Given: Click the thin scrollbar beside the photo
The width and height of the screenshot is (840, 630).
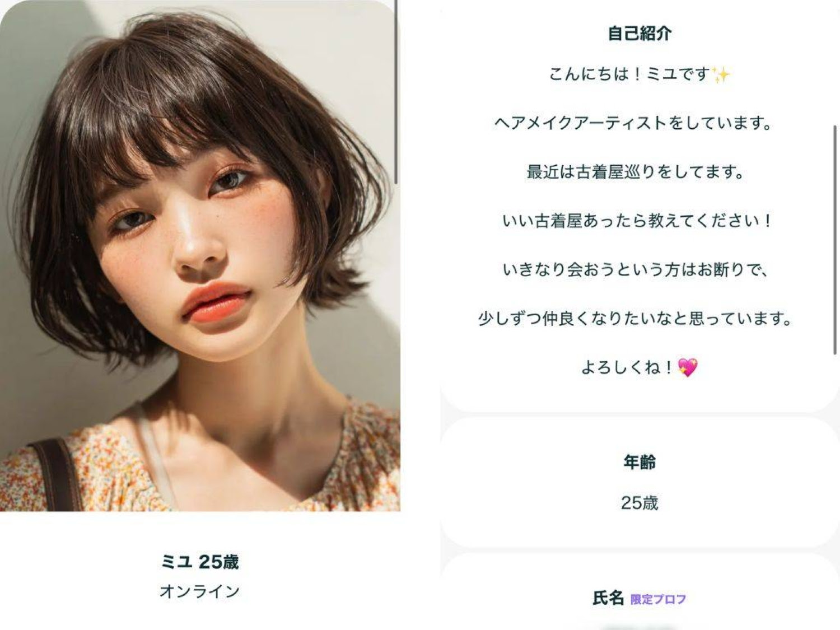Looking at the screenshot, I should [396, 92].
